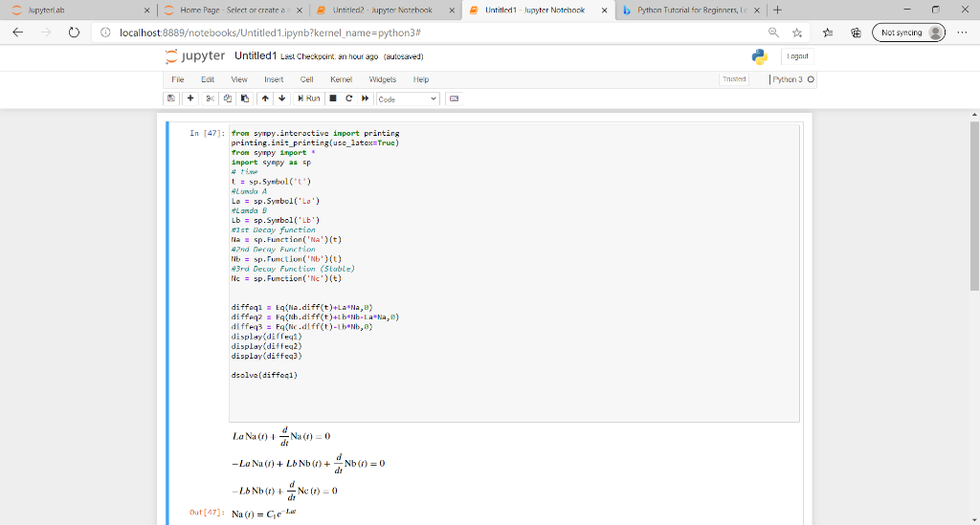Image resolution: width=980 pixels, height=525 pixels.
Task: Restart the kernel with the circular arrow
Action: point(348,98)
